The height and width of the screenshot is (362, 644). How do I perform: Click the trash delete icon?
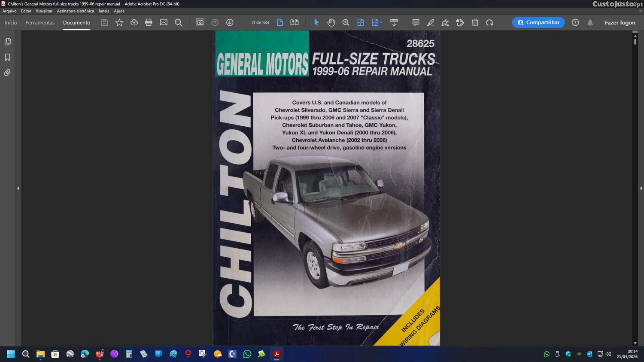coord(475,22)
